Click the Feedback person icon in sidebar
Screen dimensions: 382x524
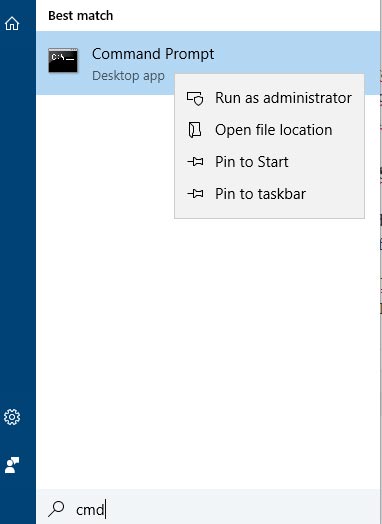pos(12,465)
